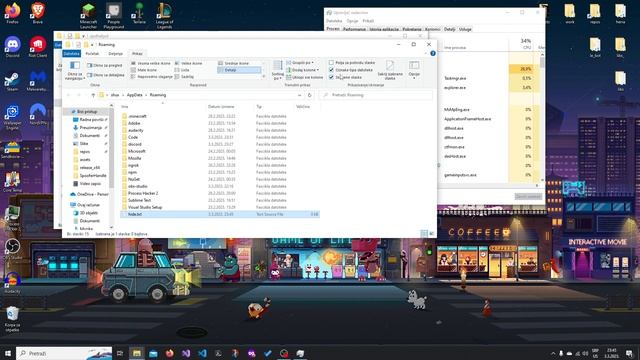Open Windows Start menu

[x=8, y=353]
